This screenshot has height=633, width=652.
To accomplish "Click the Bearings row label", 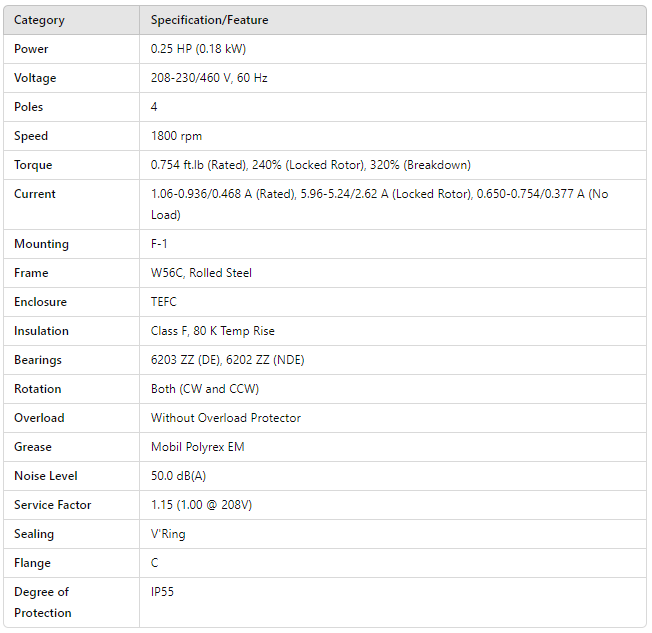I will click(x=38, y=360).
